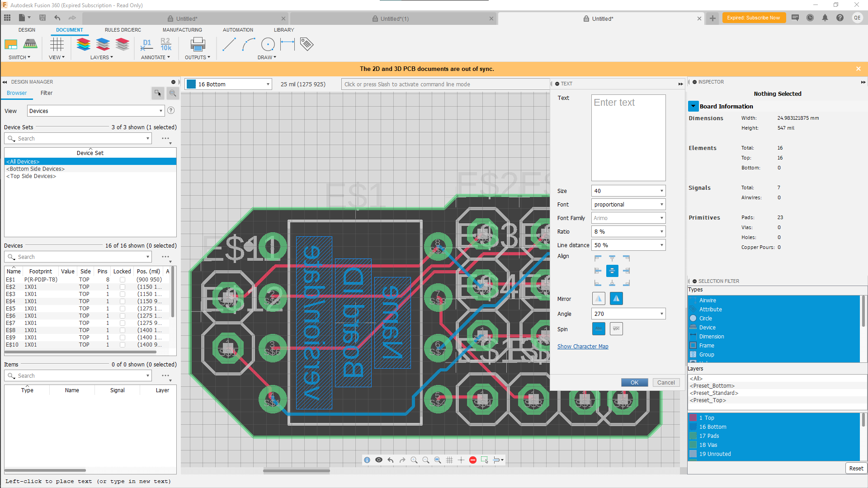Viewport: 868px width, 488px height.
Task: Toggle visibility of layer 19 Unrouted
Action: (x=693, y=454)
